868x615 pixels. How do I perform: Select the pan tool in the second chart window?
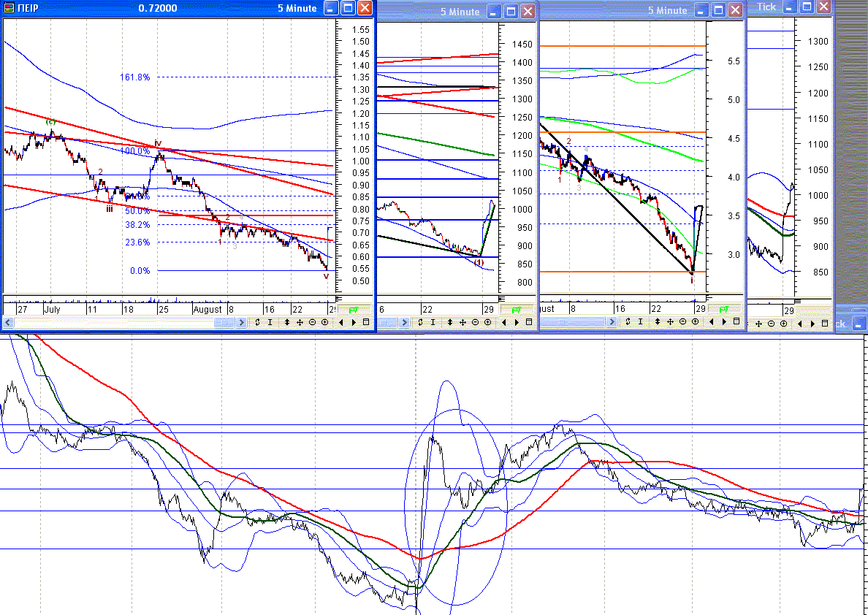pyautogui.click(x=462, y=322)
